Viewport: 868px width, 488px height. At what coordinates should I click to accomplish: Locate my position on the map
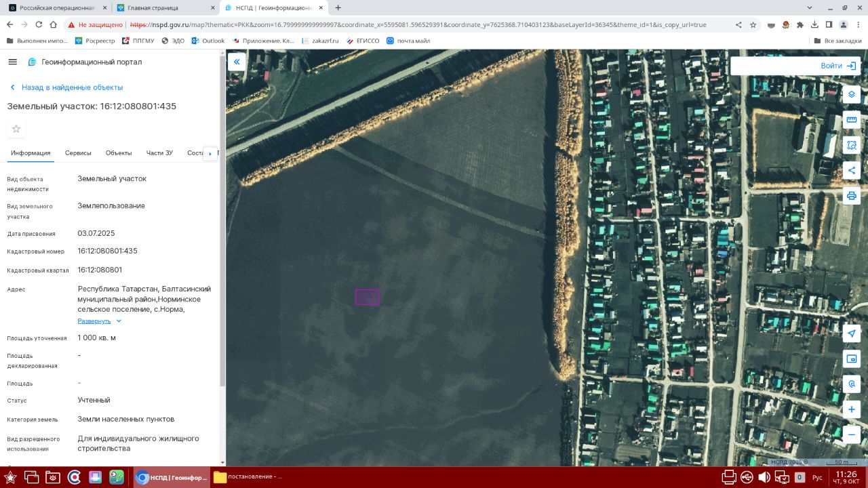852,333
